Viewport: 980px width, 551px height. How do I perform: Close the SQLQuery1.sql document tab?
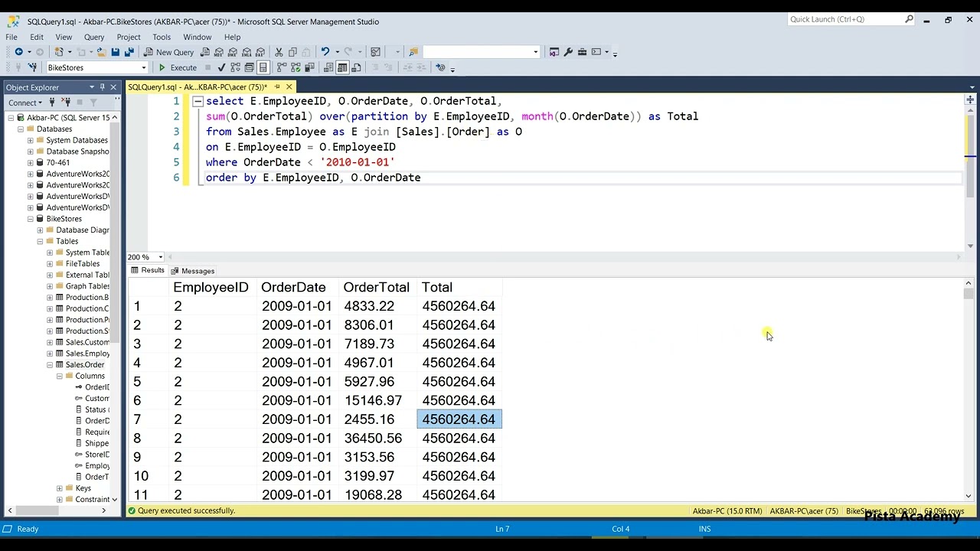click(289, 86)
